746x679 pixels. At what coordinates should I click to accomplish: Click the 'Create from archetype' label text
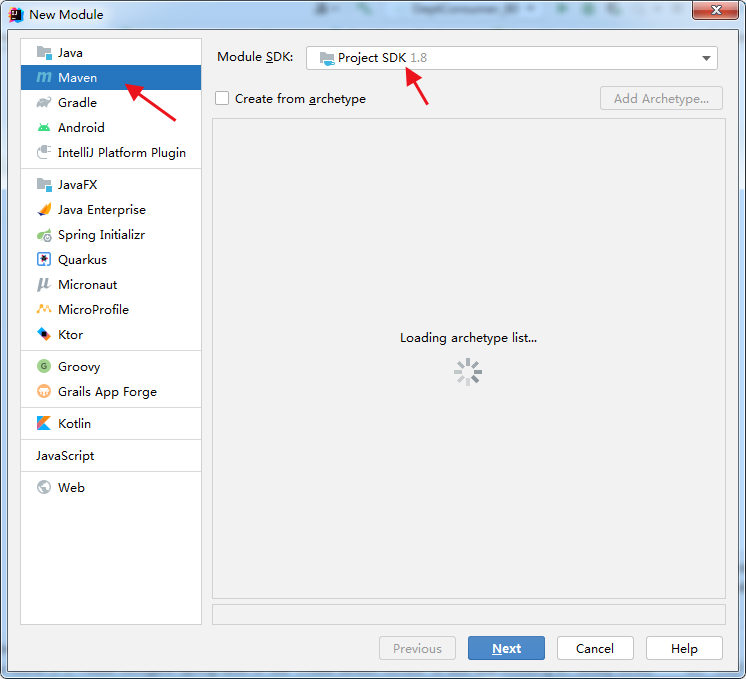pos(300,99)
